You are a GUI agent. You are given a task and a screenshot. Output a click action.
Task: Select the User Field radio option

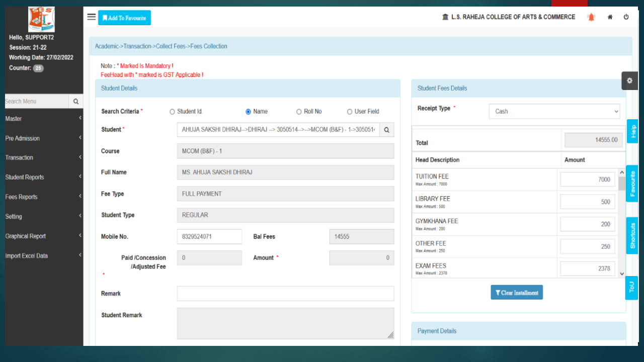coord(350,111)
